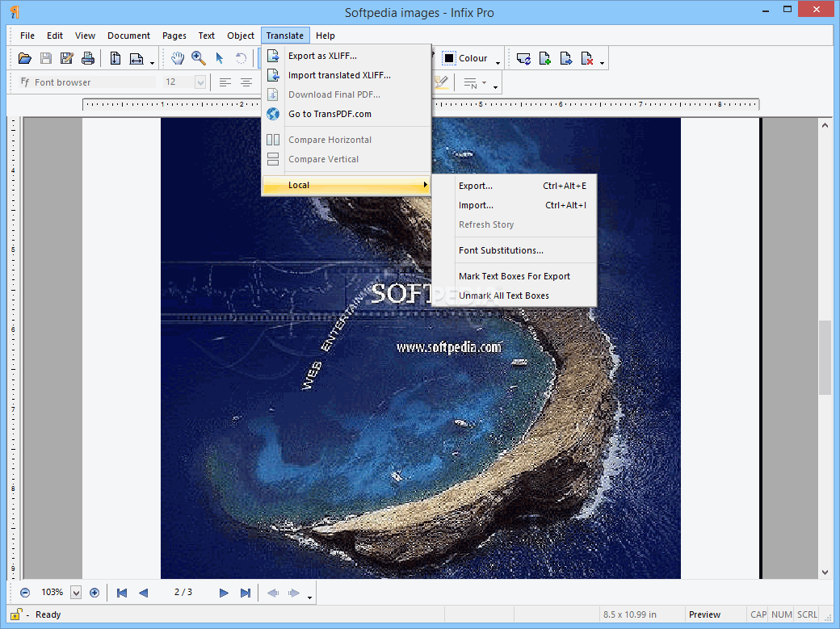Expand navigation toolbar overflow arrow
840x629 pixels.
309,597
